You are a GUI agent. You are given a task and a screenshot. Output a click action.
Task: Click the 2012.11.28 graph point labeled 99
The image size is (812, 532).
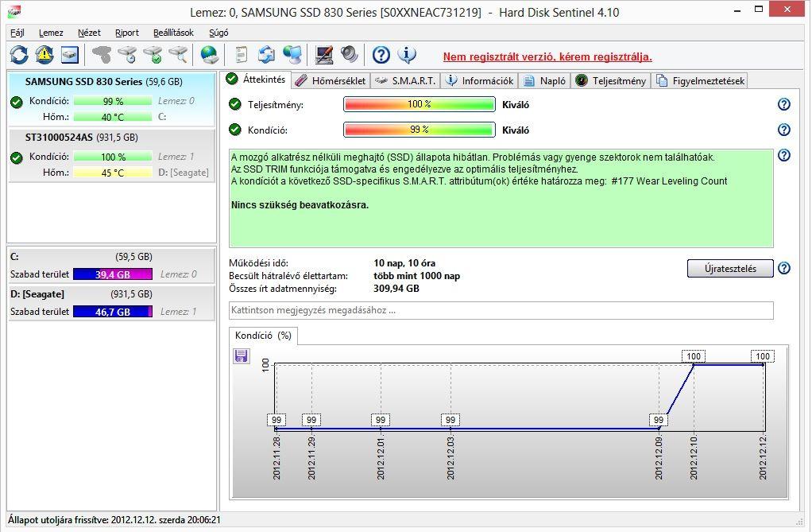pyautogui.click(x=276, y=428)
